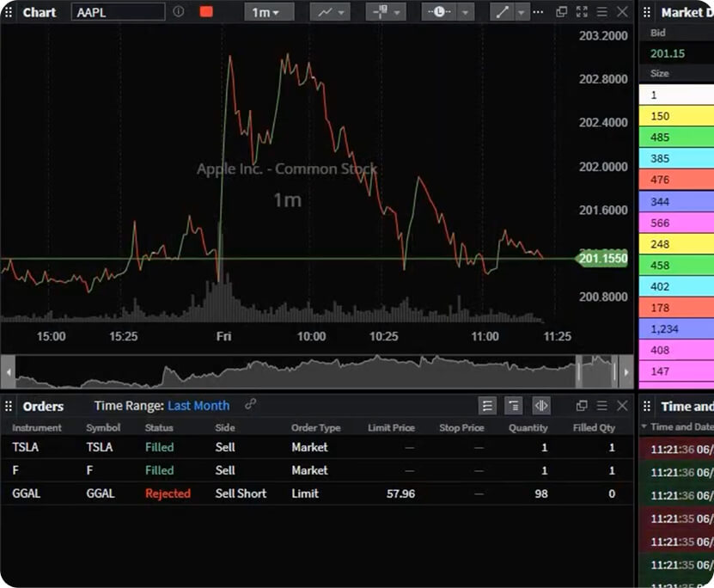
Task: Toggle the list view icon in Orders panel
Action: 488,405
